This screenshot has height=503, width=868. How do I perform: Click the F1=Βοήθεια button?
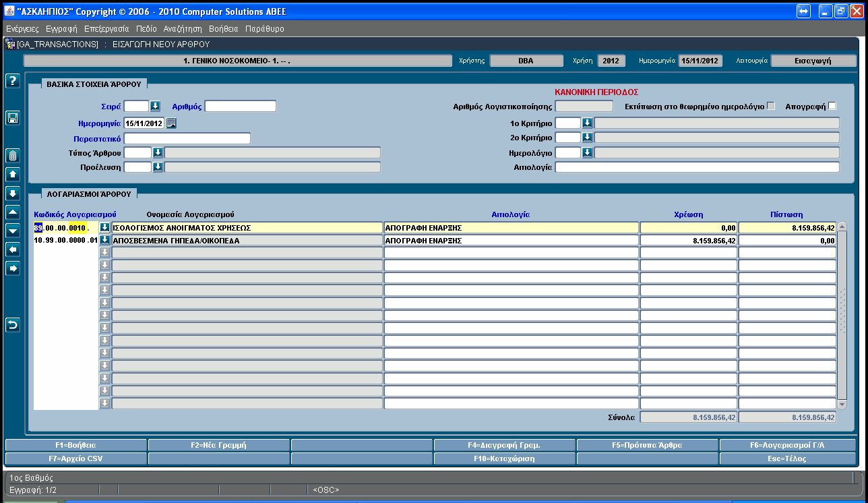[75, 445]
